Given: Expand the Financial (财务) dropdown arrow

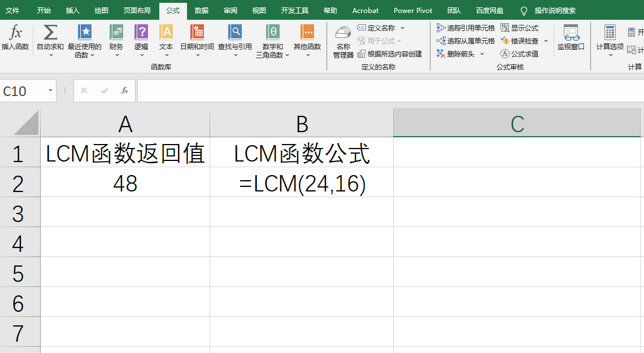Looking at the screenshot, I should (x=116, y=55).
